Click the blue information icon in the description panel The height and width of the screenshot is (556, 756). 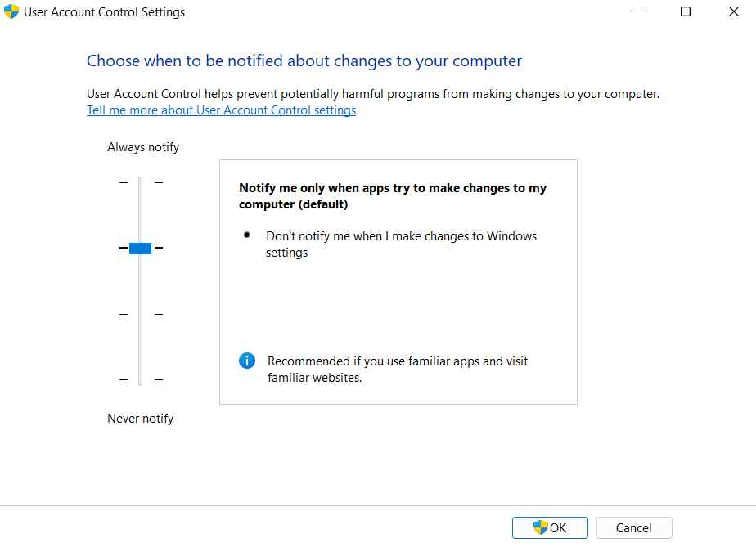tap(246, 361)
